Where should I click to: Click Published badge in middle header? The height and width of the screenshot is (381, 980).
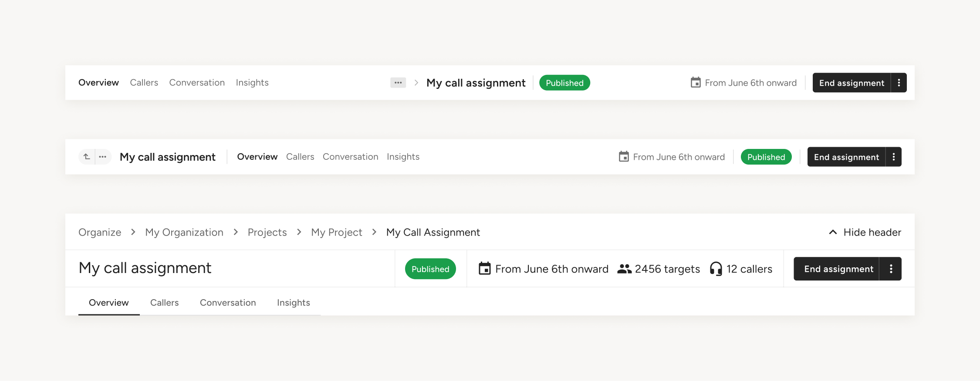[766, 157]
